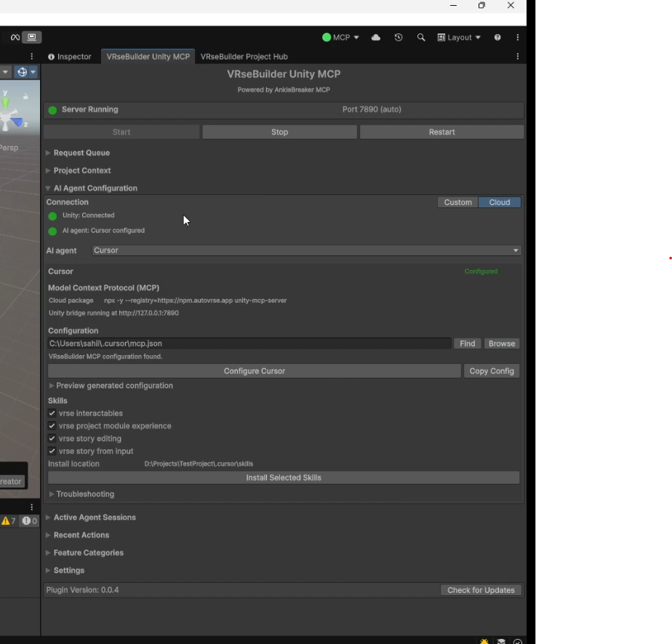Open the console panel three-dot menu
Viewport: 672px width, 644px height.
(x=32, y=507)
